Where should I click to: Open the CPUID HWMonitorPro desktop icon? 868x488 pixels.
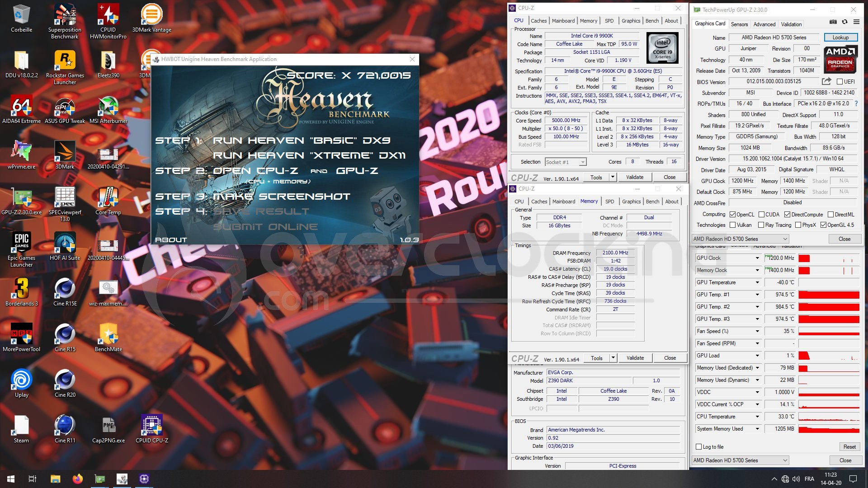108,21
